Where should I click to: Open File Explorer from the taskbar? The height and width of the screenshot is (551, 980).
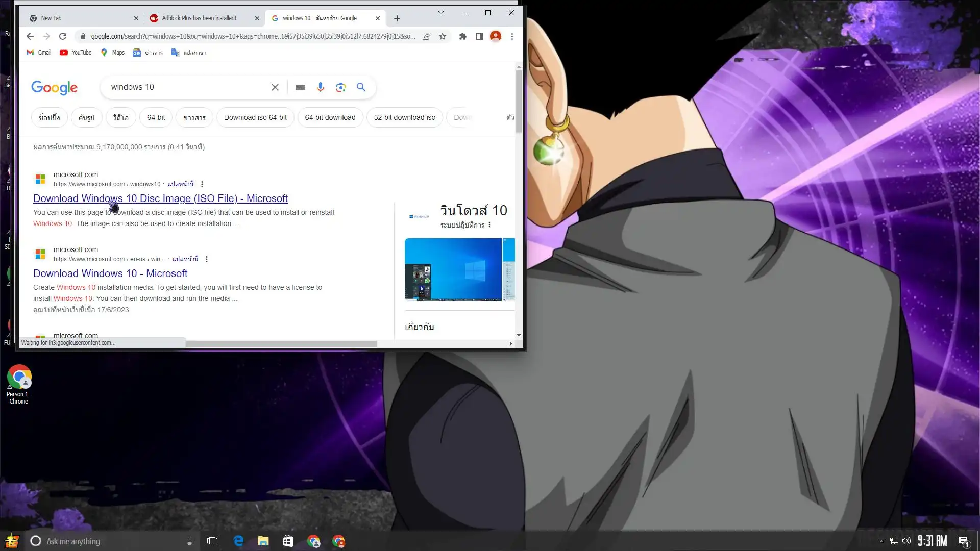pyautogui.click(x=263, y=541)
